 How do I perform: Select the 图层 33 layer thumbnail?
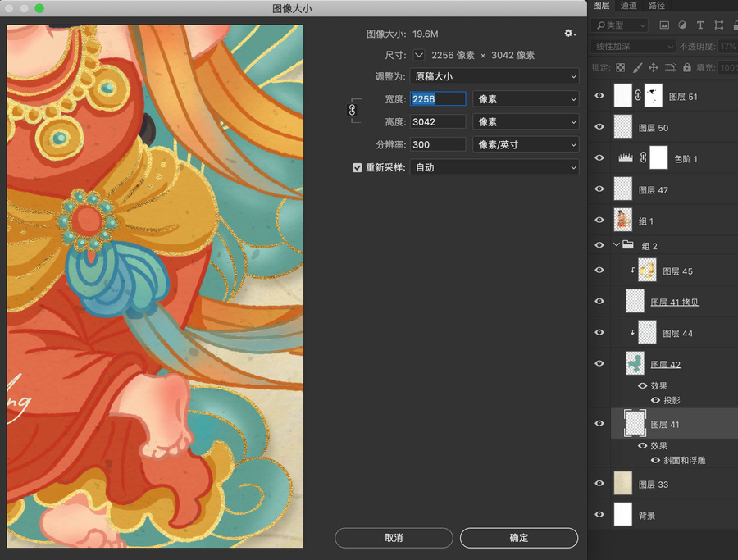click(623, 483)
